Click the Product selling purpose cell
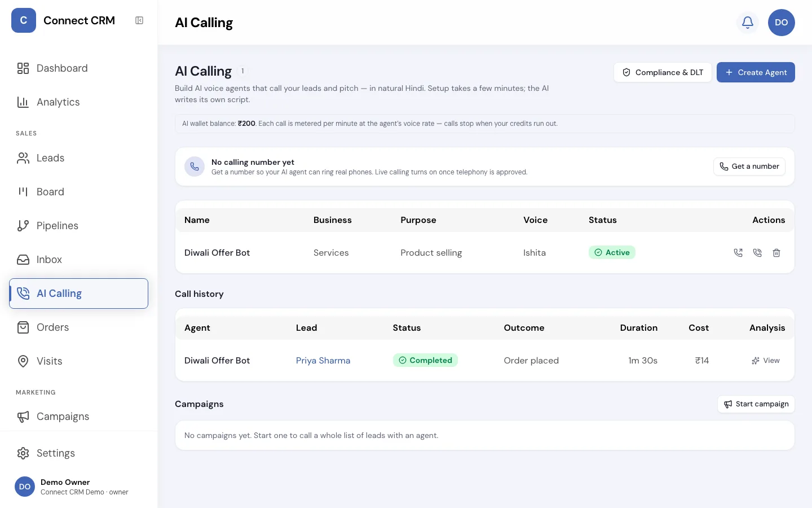Viewport: 812px width, 508px height. pos(431,253)
